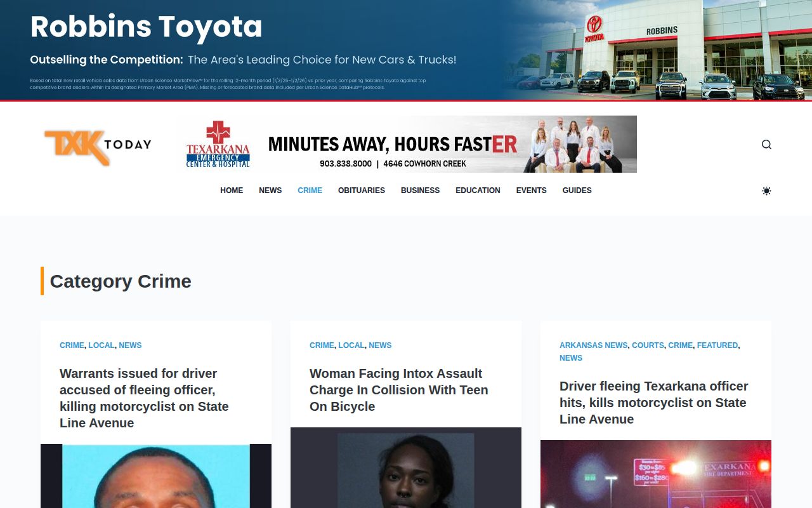Image resolution: width=812 pixels, height=508 pixels.
Task: Toggle dark mode sun icon
Action: coord(766,190)
